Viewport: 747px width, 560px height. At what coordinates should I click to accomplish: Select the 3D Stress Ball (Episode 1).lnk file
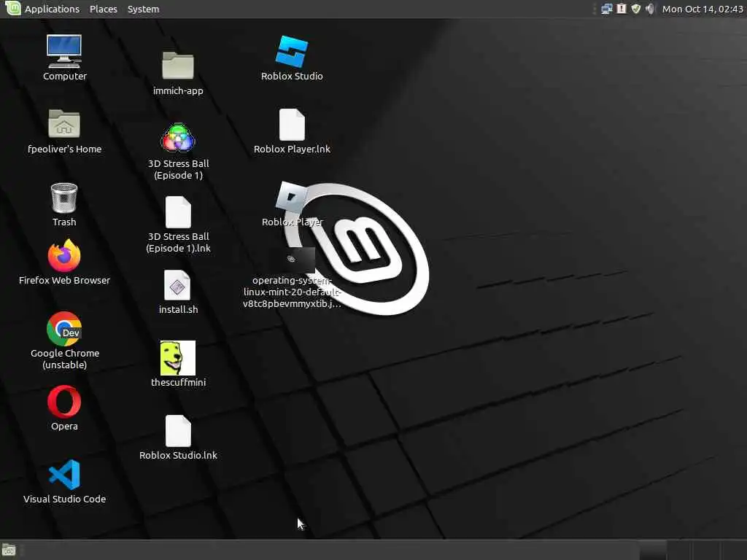coord(178,212)
